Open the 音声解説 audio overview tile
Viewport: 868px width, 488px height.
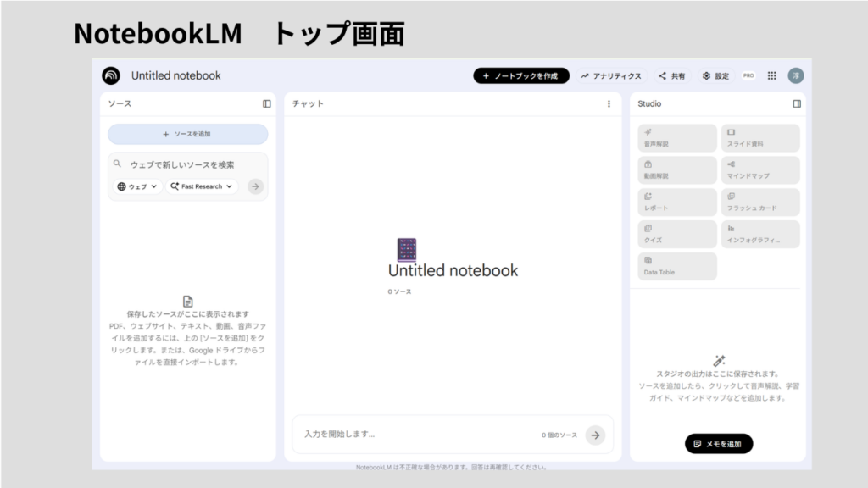tap(677, 138)
